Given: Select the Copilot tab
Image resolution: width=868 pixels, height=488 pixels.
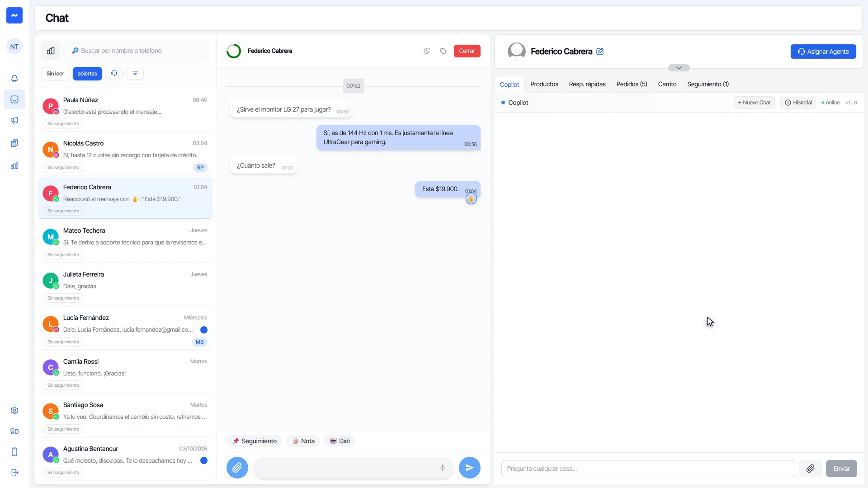Looking at the screenshot, I should tap(509, 84).
